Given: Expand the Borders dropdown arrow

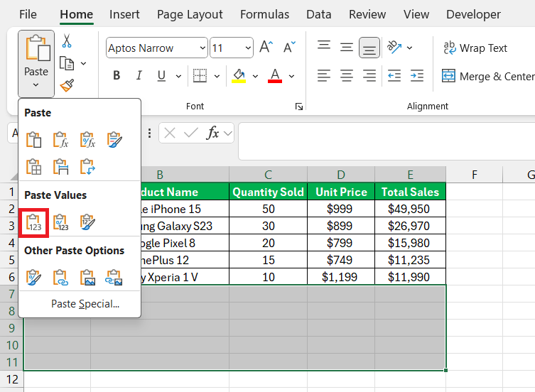Looking at the screenshot, I should [x=217, y=76].
